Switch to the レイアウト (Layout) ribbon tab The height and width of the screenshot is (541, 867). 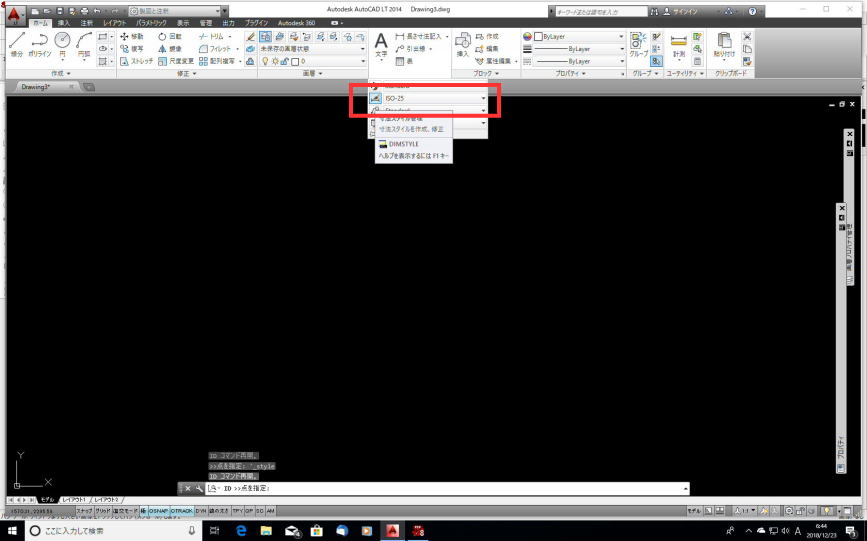click(x=114, y=23)
